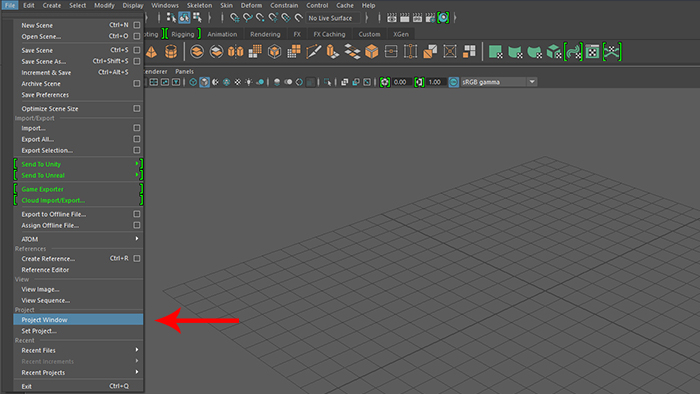Select by component type icon
The width and height of the screenshot is (700, 394).
pos(197,17)
